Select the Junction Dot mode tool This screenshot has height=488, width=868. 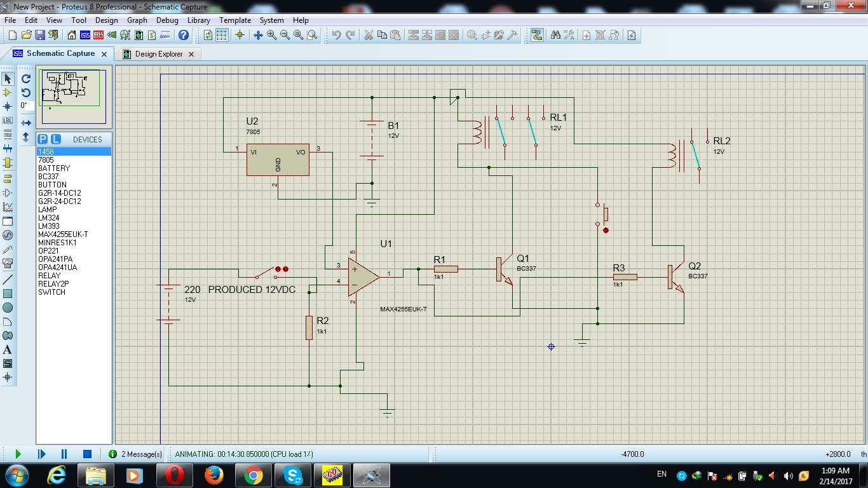8,106
